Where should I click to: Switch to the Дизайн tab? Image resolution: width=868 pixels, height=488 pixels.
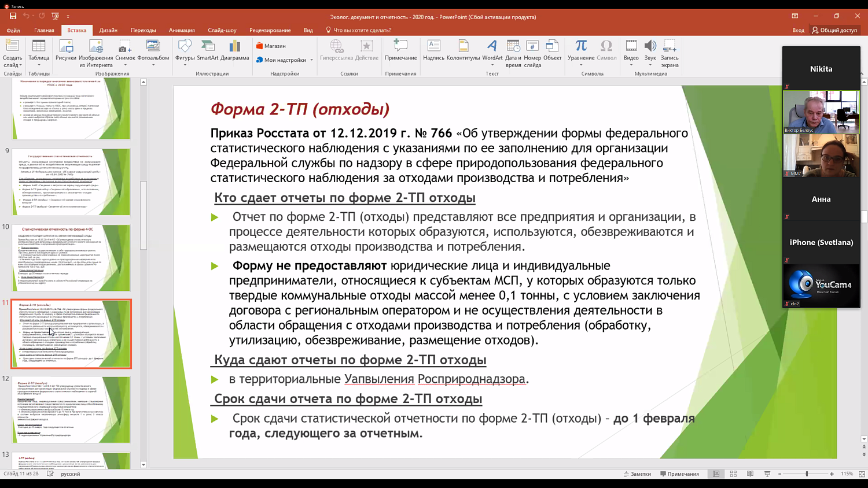[108, 30]
